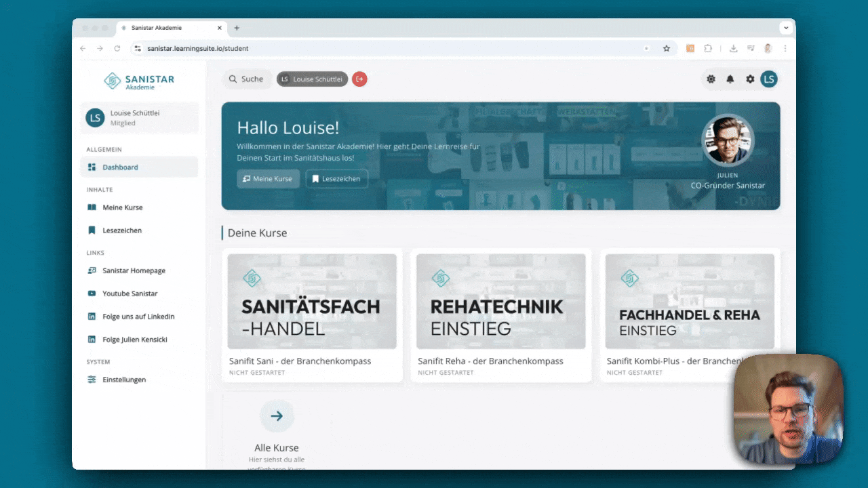Open the settings gear in the header

(x=750, y=79)
